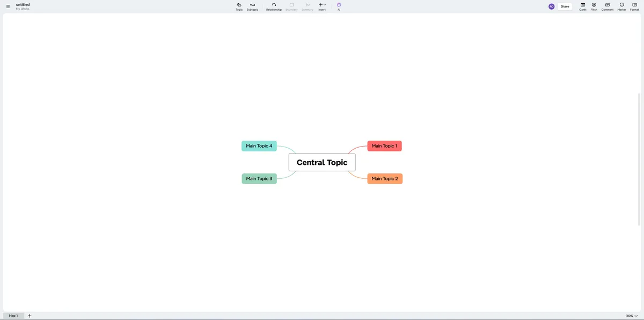Select the Boundary tool
The height and width of the screenshot is (320, 644).
[291, 6]
